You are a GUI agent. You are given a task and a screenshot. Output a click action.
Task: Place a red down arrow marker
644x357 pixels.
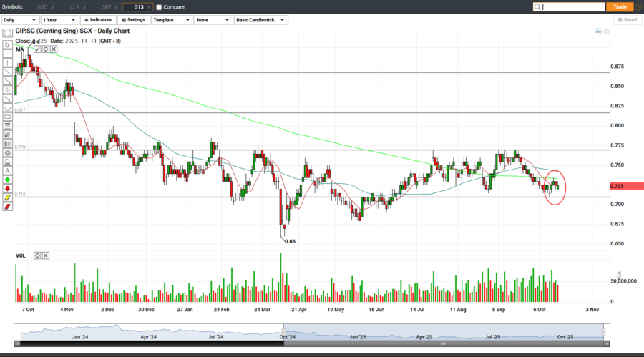pos(7,189)
